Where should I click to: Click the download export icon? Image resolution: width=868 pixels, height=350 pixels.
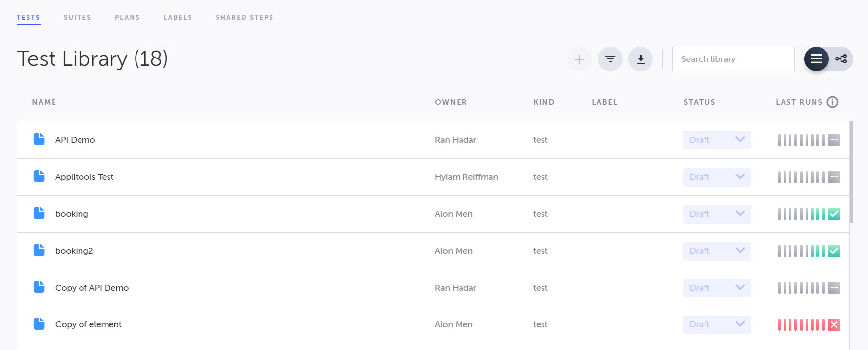[641, 59]
